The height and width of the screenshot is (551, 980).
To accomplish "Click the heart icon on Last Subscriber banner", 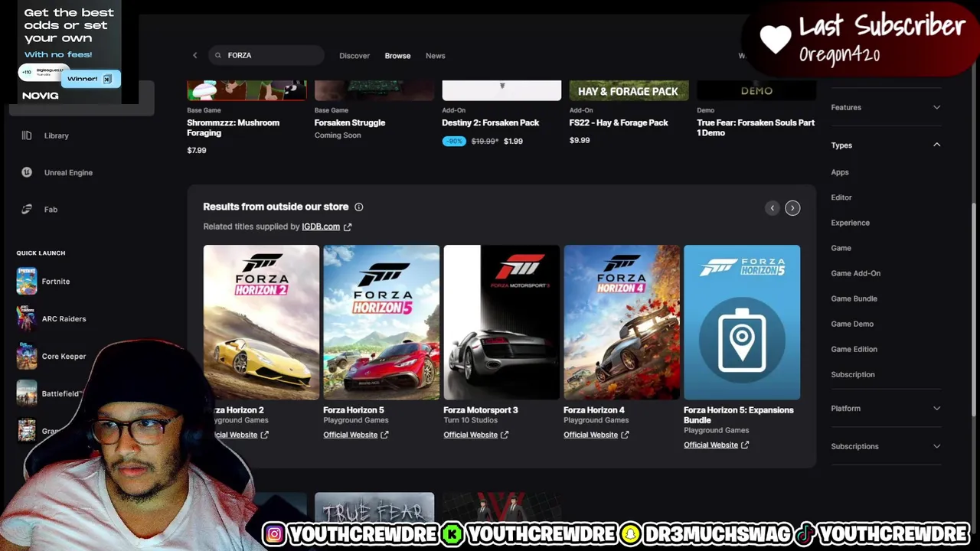I will pyautogui.click(x=776, y=38).
